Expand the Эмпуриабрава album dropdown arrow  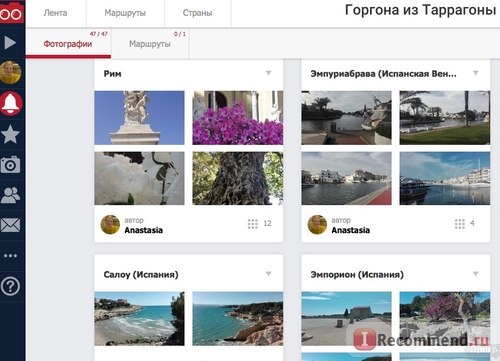(x=476, y=73)
